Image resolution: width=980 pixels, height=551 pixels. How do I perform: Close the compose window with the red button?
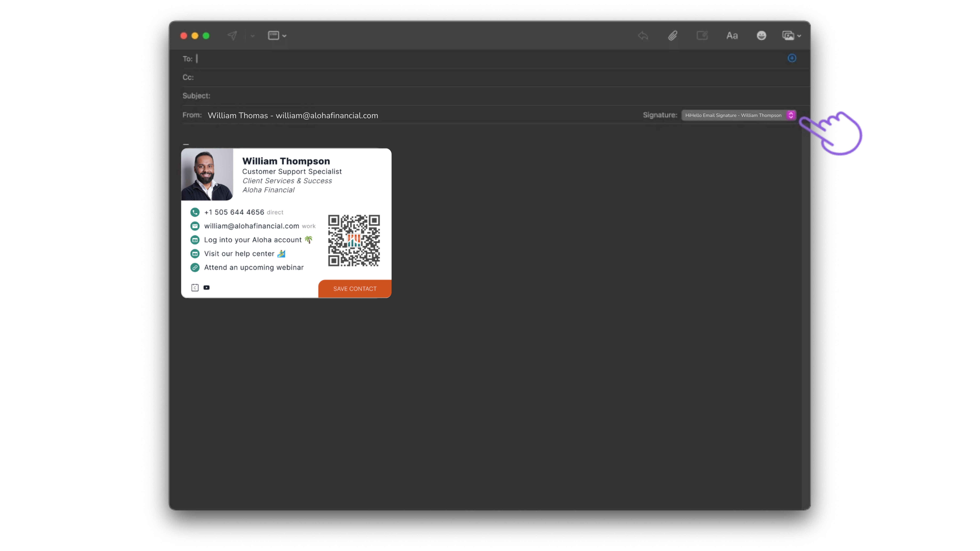pos(184,36)
